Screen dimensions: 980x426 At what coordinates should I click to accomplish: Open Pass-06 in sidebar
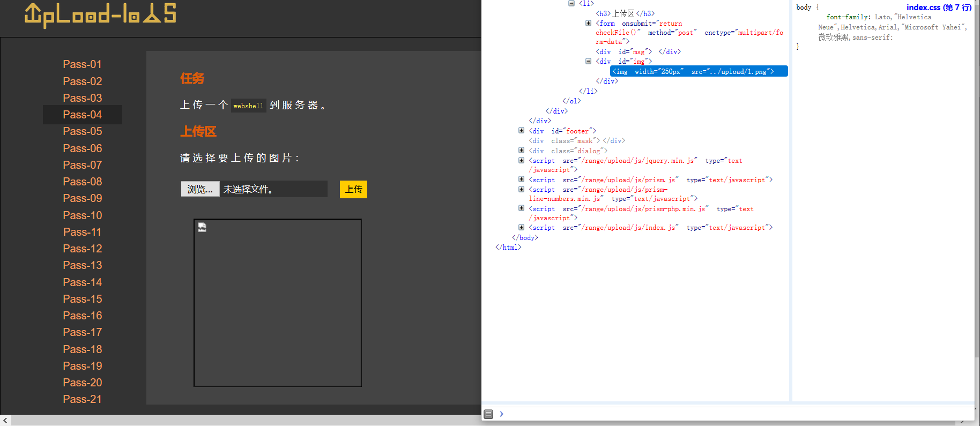(83, 148)
